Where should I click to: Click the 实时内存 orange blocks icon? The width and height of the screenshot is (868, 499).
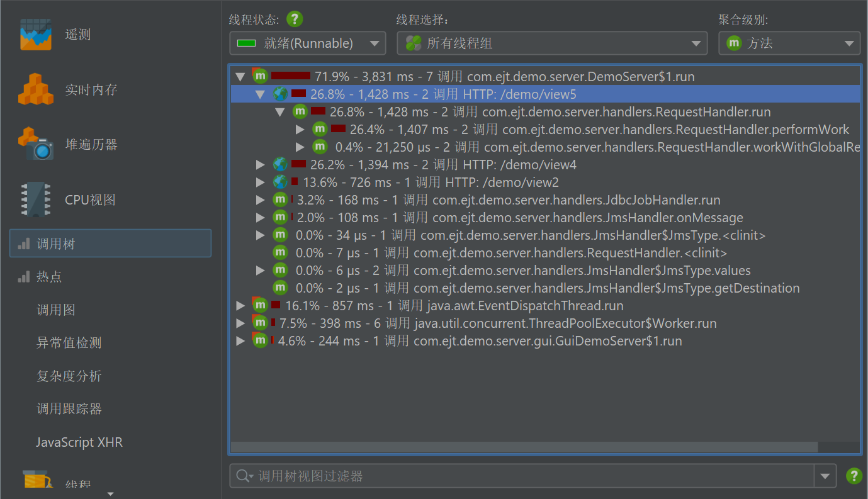tap(35, 89)
